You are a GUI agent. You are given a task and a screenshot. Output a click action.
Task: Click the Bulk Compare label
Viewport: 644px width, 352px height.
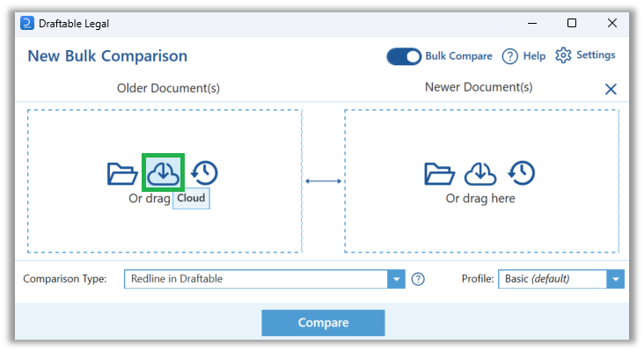(458, 55)
